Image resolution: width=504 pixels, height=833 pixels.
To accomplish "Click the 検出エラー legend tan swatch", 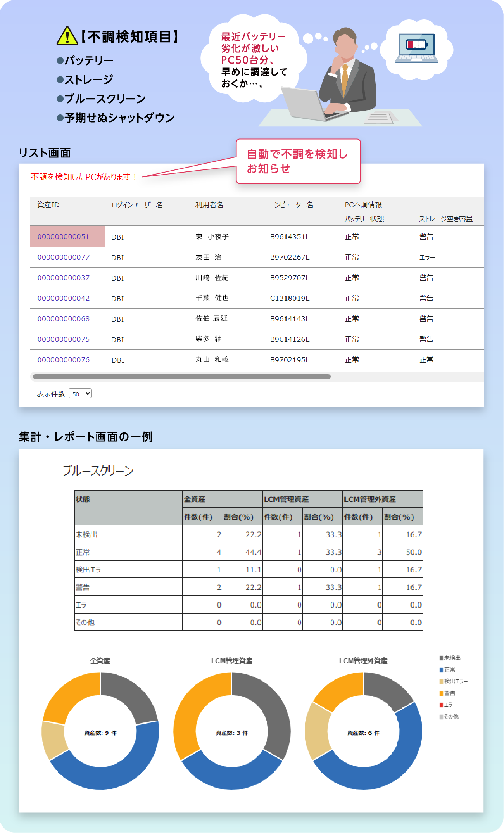I will click(441, 681).
